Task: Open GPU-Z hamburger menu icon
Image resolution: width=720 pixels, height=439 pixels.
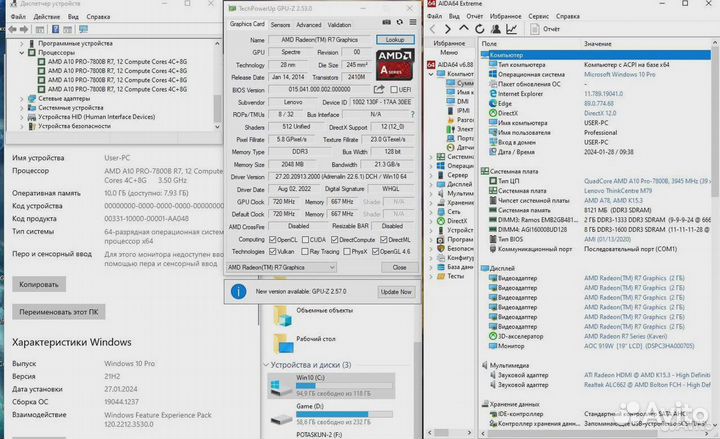Action: 413,23
